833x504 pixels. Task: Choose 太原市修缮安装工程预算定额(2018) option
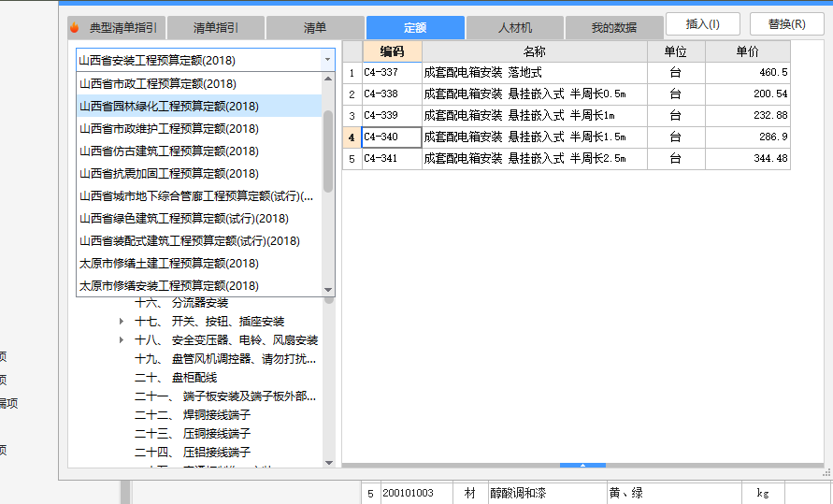click(199, 286)
